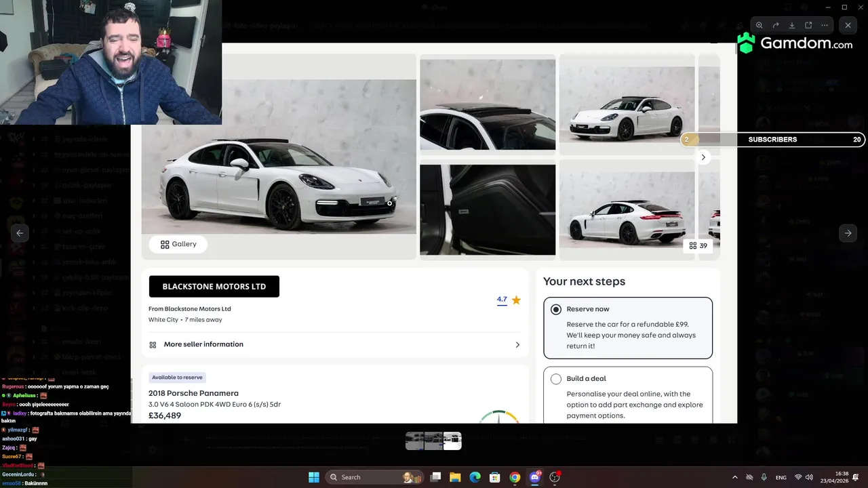
Task: Open File Explorer from the taskbar
Action: tap(456, 477)
